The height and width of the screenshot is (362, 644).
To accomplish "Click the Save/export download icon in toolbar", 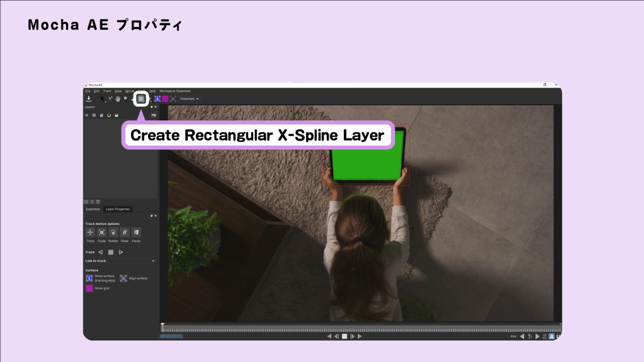I will [x=89, y=99].
